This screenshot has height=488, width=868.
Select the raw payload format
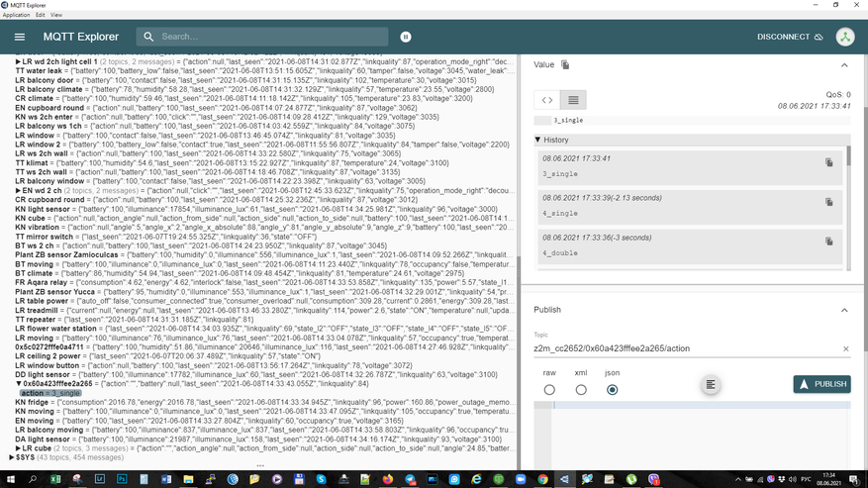(549, 390)
